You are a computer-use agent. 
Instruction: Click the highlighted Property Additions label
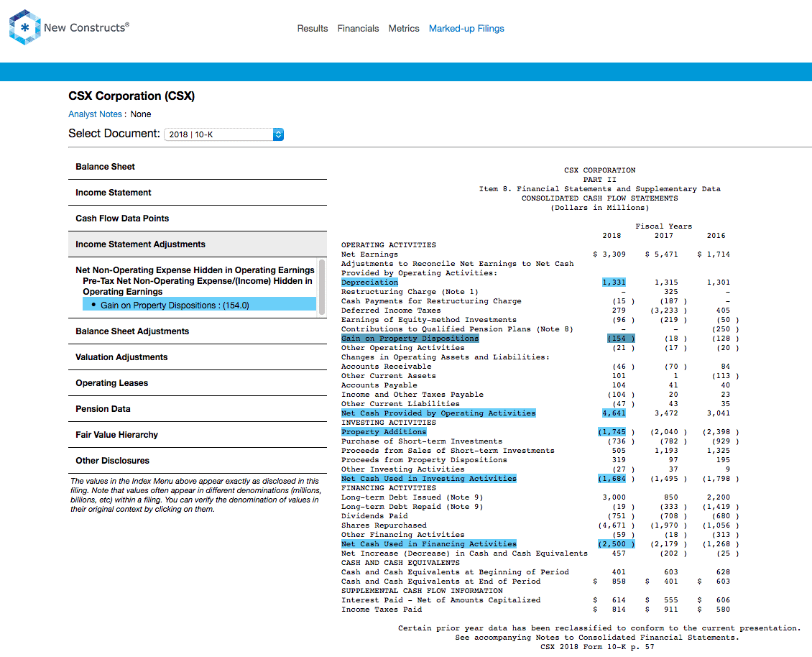tap(384, 431)
